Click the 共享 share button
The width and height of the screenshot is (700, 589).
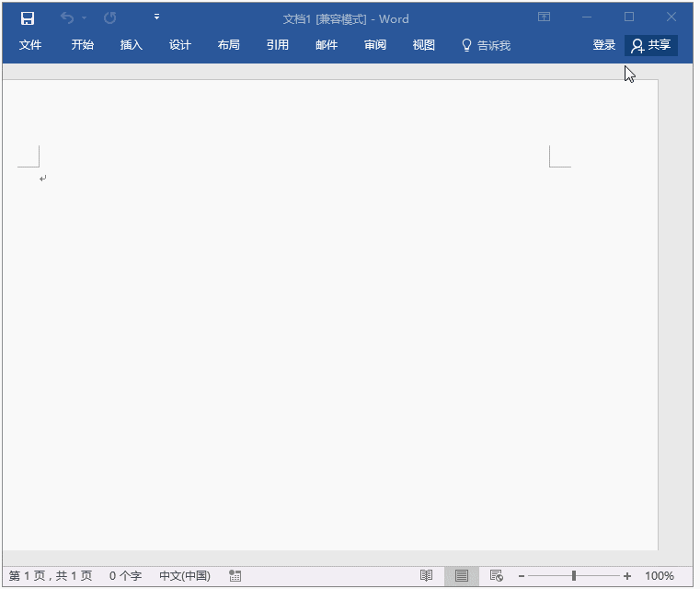(651, 45)
